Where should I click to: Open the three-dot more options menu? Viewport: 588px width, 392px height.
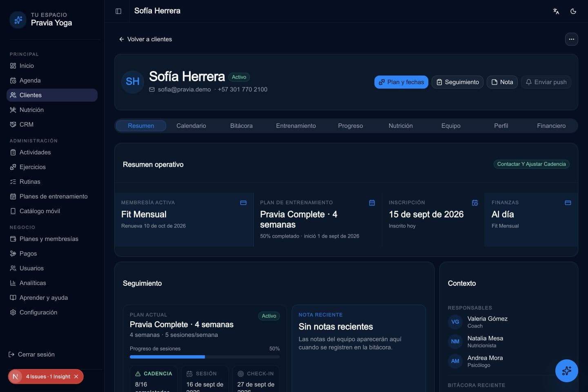572,39
